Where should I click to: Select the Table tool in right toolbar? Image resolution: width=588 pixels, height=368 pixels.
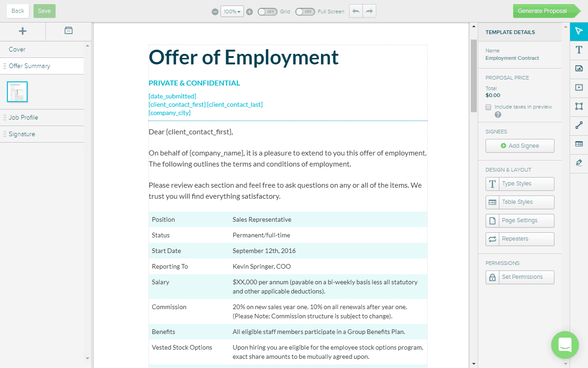[579, 144]
